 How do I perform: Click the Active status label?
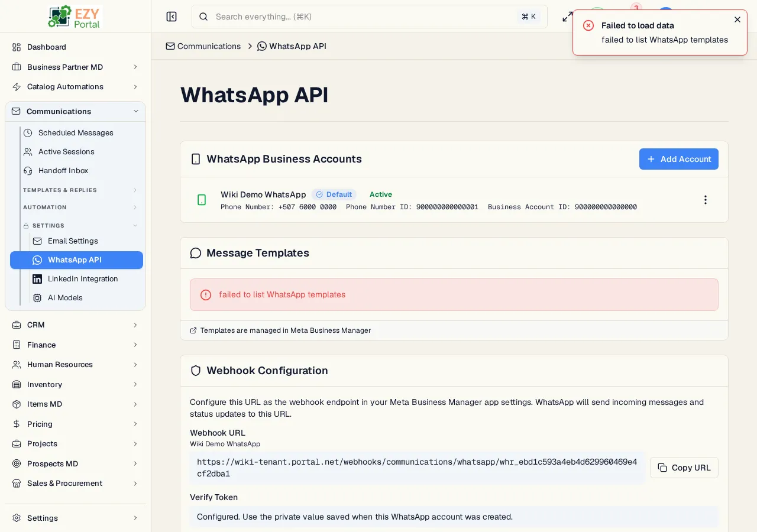point(381,194)
